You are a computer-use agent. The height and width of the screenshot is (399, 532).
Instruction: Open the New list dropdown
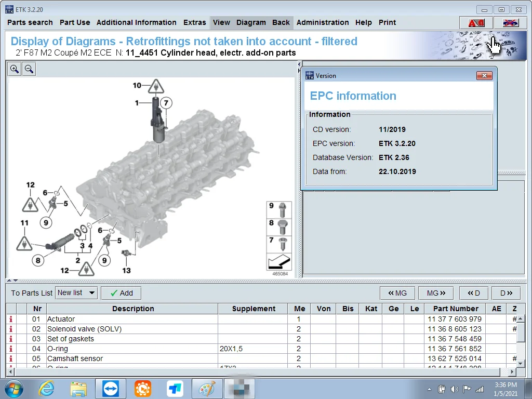coord(77,293)
